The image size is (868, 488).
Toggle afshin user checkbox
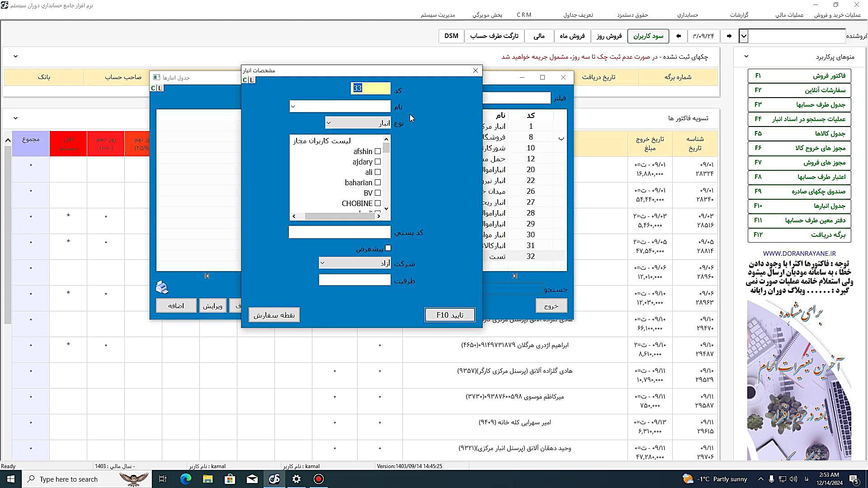(x=377, y=151)
